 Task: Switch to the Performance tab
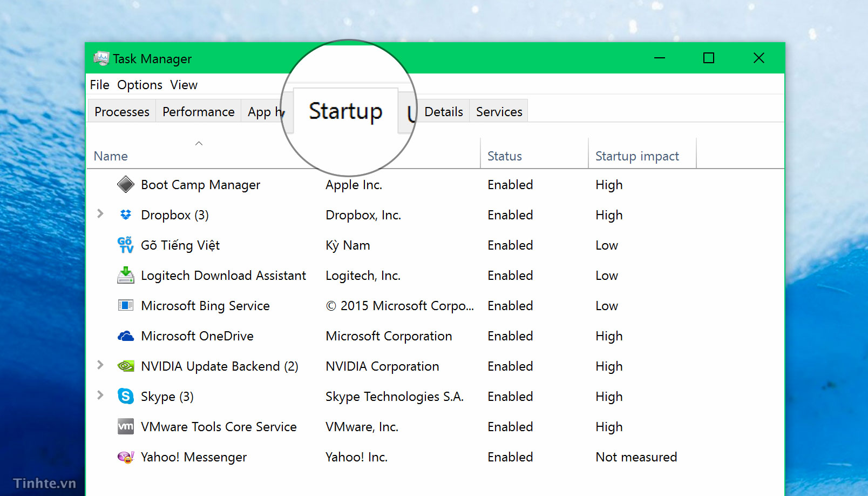tap(199, 111)
